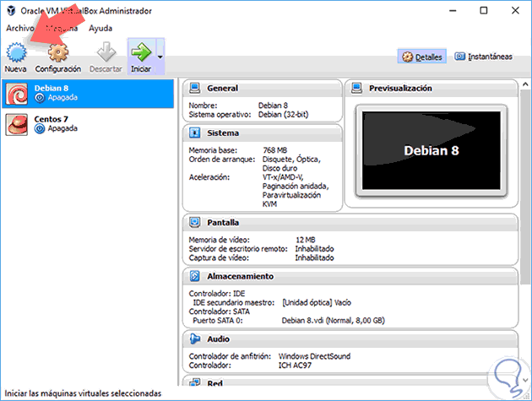Click the details pane scroll-up arrow
532x401 pixels.
525,84
